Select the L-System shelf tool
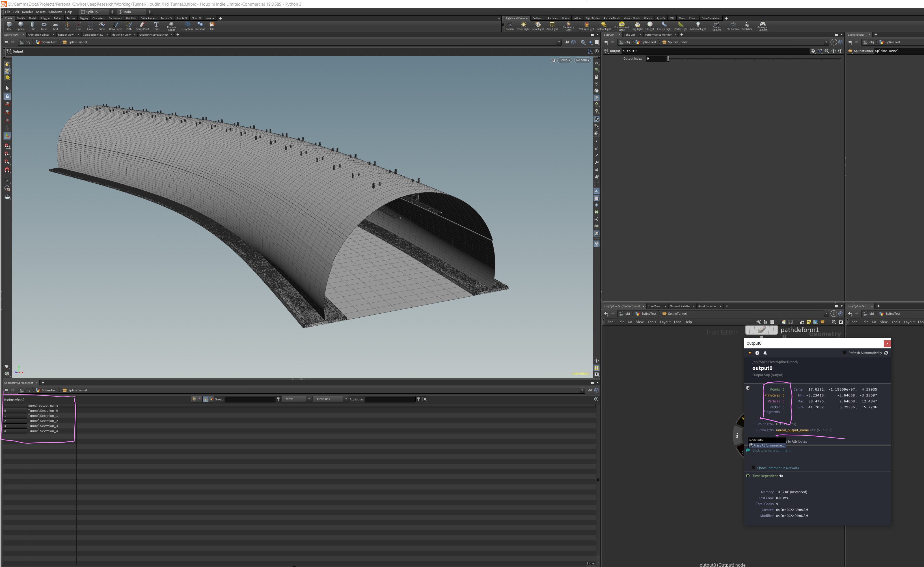 tap(187, 26)
